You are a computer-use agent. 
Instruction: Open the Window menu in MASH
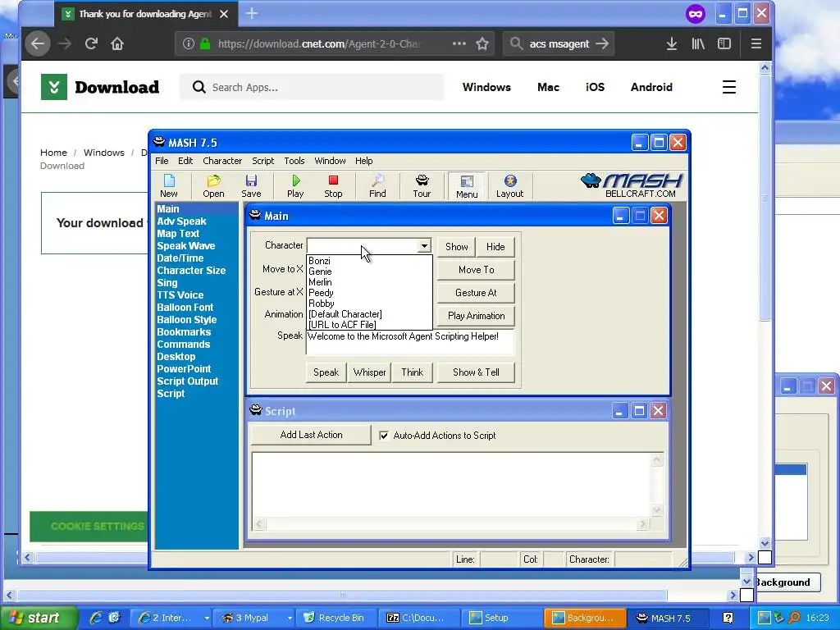click(x=330, y=161)
